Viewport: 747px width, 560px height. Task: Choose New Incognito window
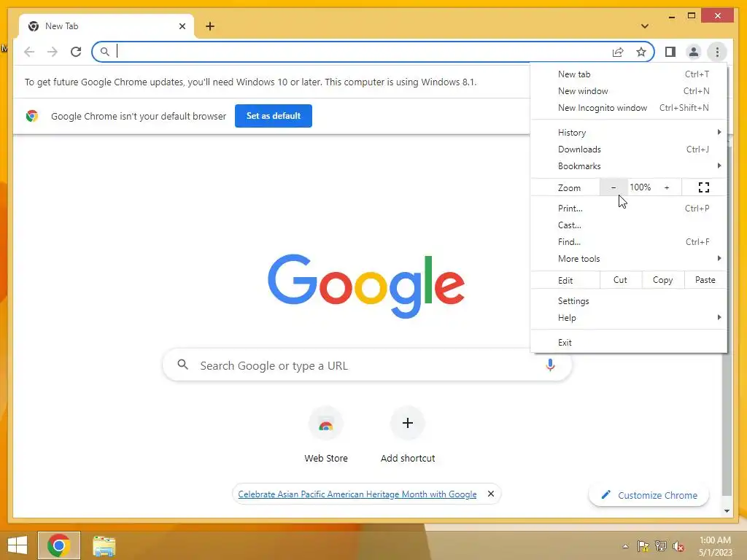coord(629,108)
